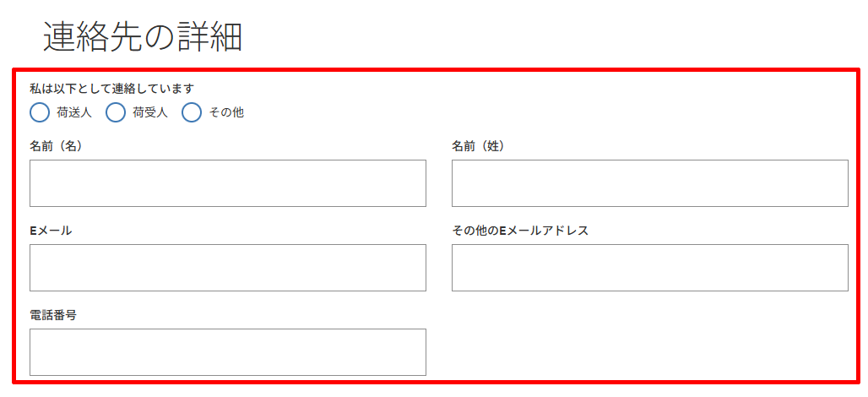The width and height of the screenshot is (868, 397).
Task: Click into the Eメール input box
Action: pos(227,268)
